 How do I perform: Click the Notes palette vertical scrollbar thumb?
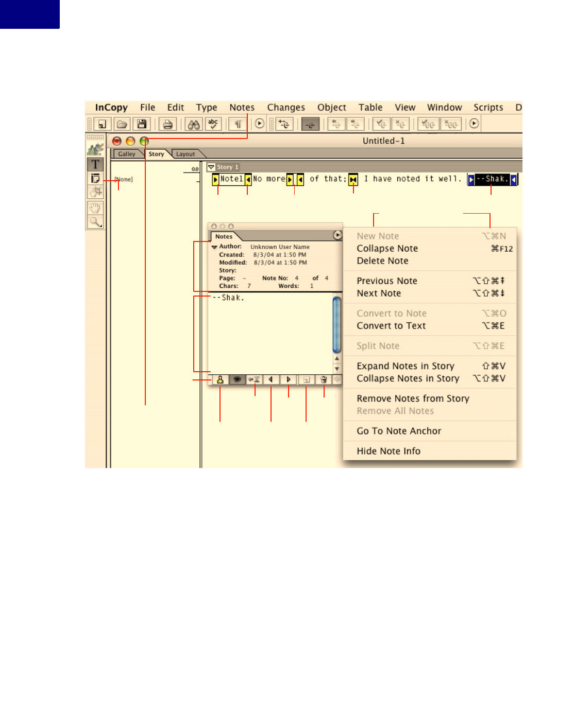[337, 324]
